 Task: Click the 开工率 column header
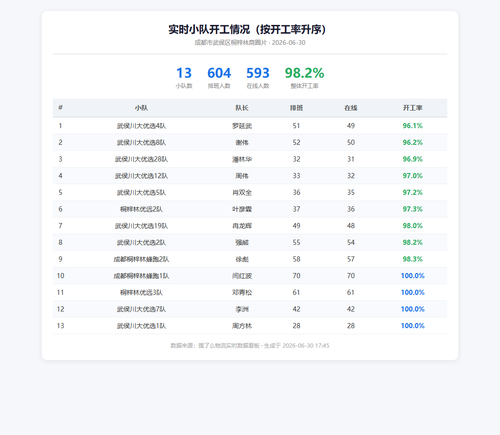tap(413, 108)
